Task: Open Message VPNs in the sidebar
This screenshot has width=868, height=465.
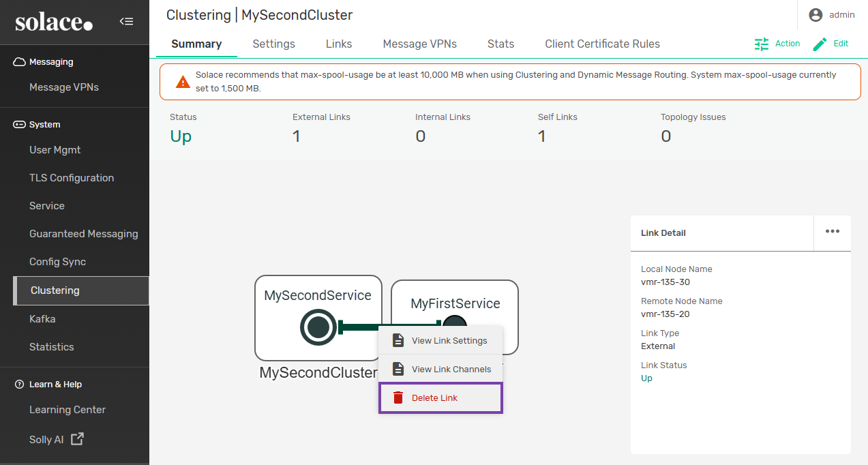Action: click(x=64, y=87)
